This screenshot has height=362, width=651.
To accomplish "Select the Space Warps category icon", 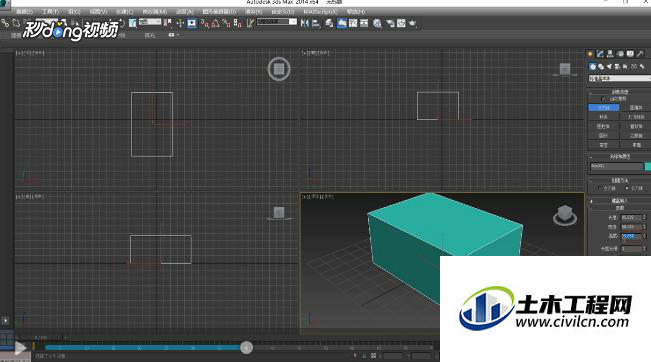I will 633,67.
